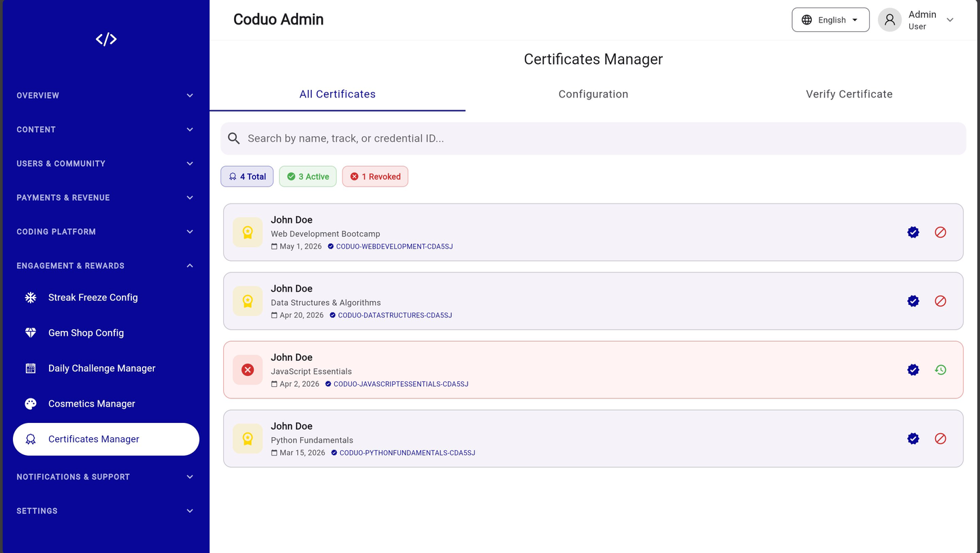Switch to the Configuration tab
The height and width of the screenshot is (553, 980).
pyautogui.click(x=593, y=94)
